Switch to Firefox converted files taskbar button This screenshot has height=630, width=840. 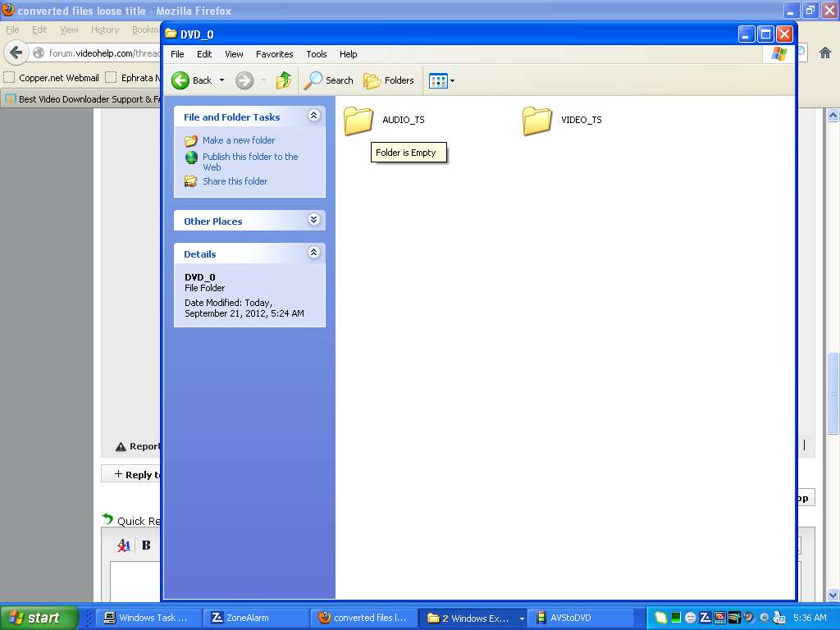363,619
